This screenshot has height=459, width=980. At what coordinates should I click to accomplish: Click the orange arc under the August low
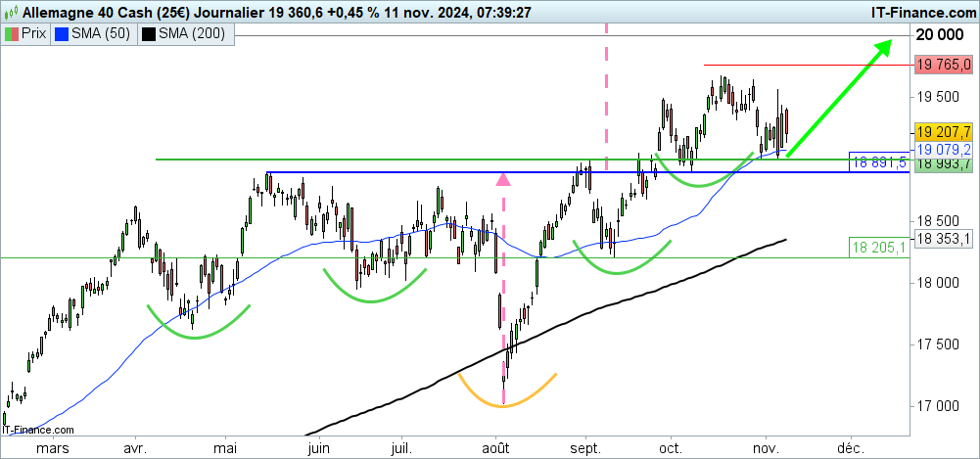(505, 397)
